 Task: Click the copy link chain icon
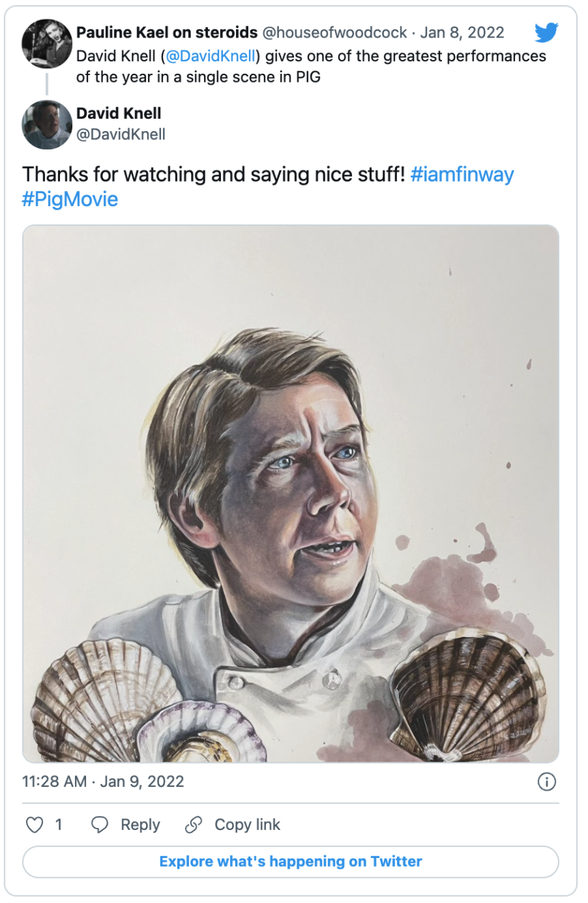(x=194, y=825)
